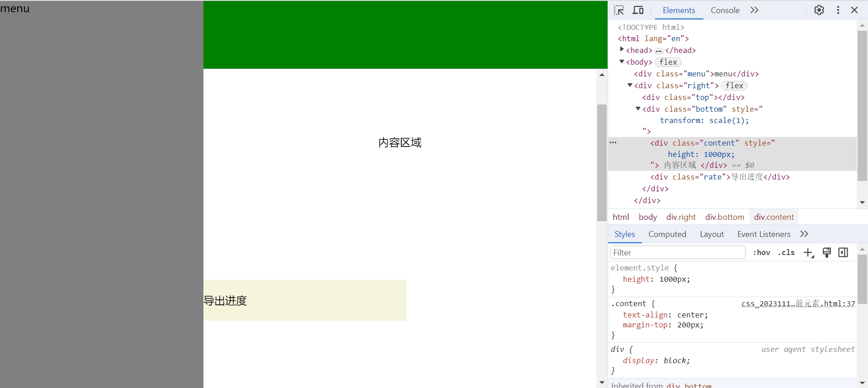Toggle :hov element state panel

761,253
